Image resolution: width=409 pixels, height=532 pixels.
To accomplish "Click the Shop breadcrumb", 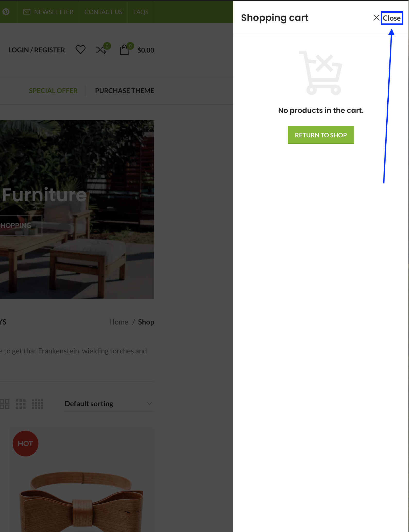I will tap(146, 322).
